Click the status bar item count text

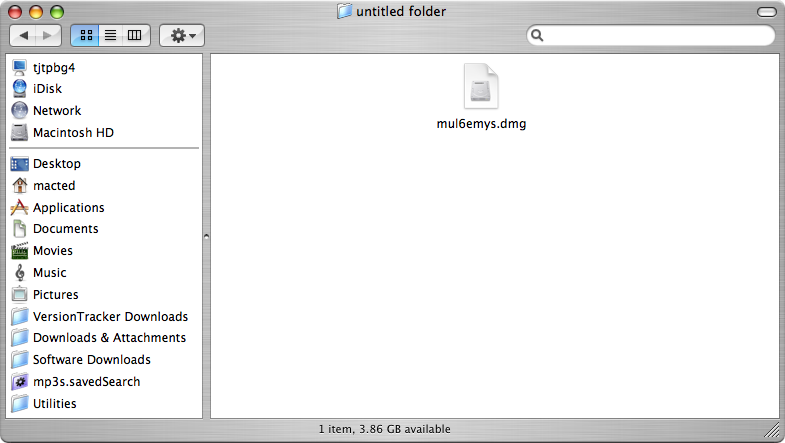tap(384, 429)
